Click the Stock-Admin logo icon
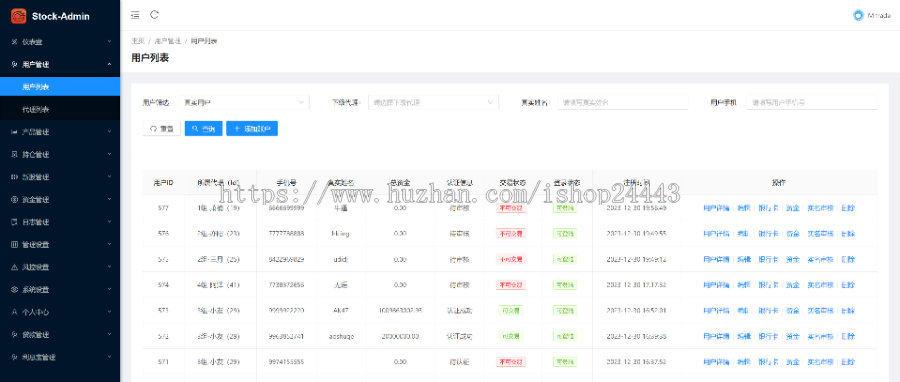900x382 pixels. (19, 15)
